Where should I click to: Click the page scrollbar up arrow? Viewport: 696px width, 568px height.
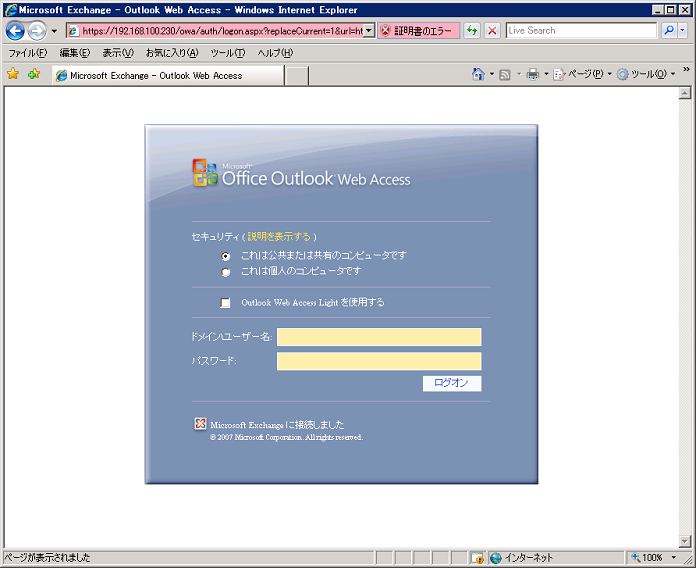coord(685,93)
